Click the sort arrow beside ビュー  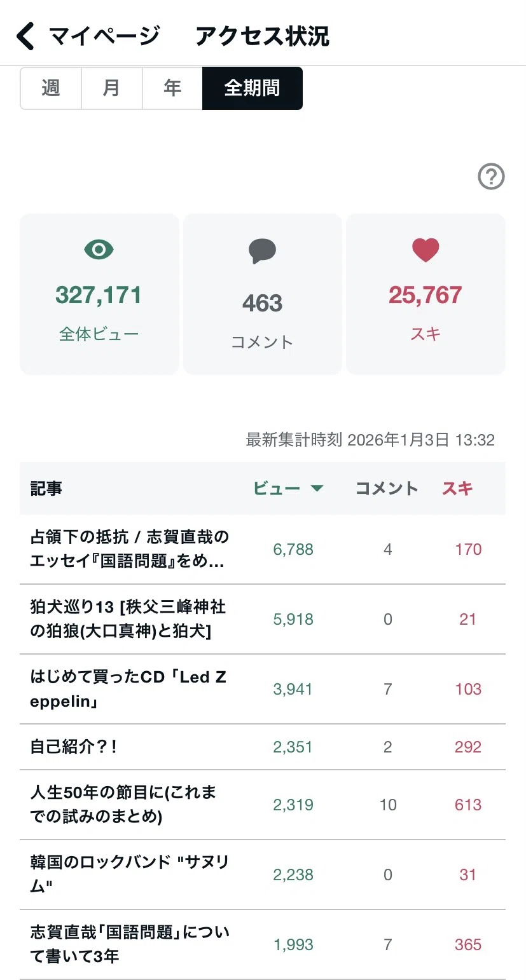317,489
